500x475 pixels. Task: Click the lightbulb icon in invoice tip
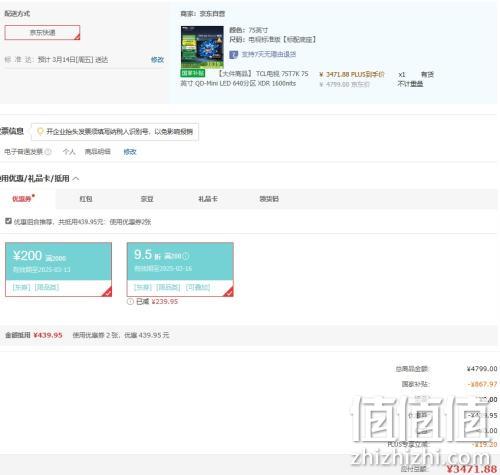[x=40, y=132]
